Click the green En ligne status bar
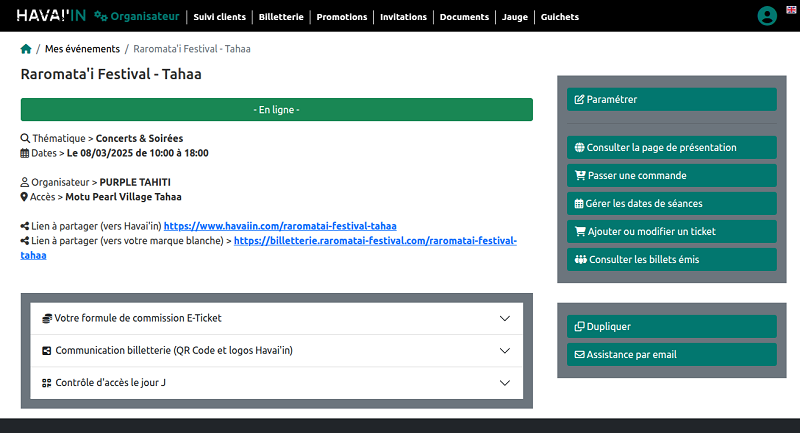This screenshot has width=800, height=433. coord(276,109)
